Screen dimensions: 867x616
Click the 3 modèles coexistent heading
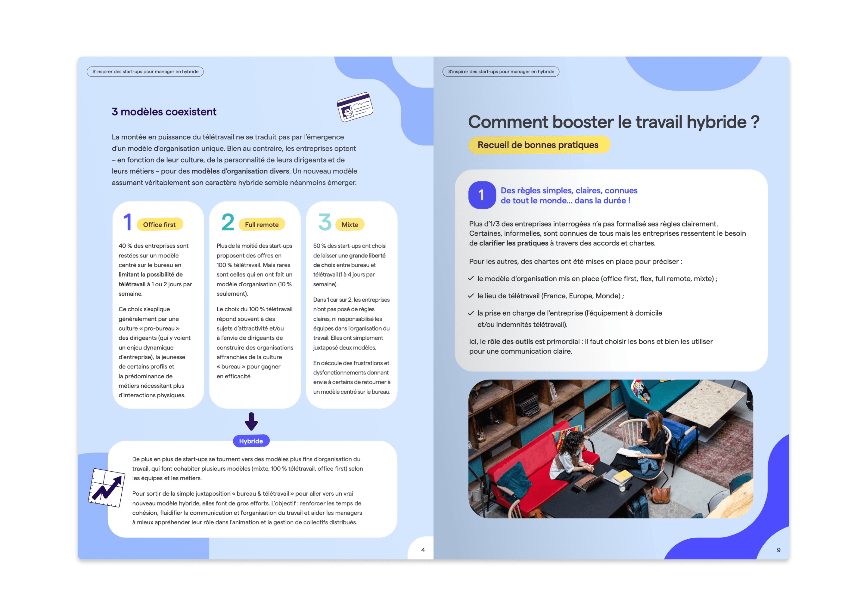[164, 112]
